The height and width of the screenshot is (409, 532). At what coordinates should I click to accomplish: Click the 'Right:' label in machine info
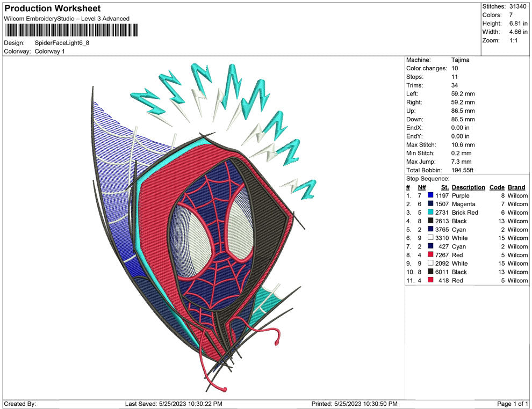click(x=414, y=102)
